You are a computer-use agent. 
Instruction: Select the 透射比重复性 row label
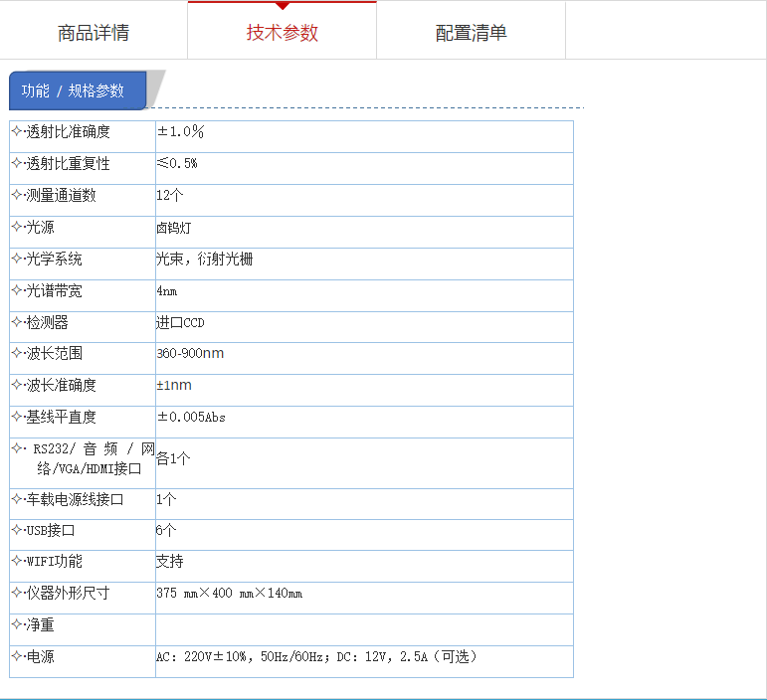click(x=68, y=163)
